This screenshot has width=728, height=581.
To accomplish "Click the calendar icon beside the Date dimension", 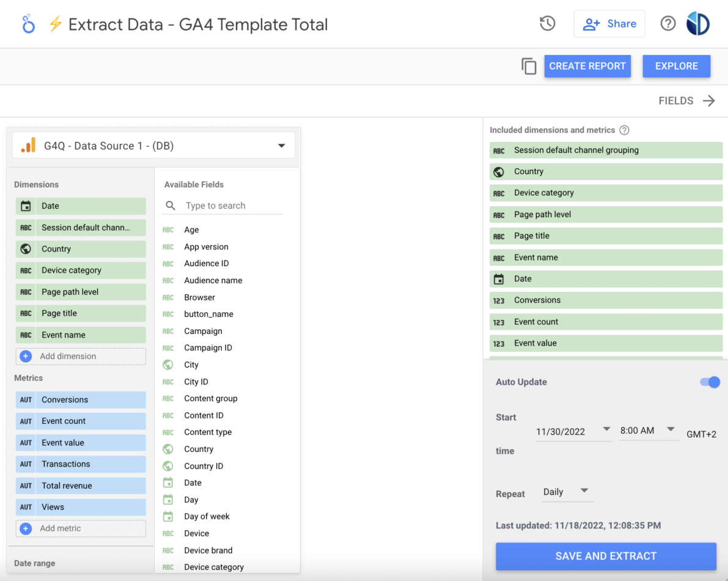I will coord(26,206).
